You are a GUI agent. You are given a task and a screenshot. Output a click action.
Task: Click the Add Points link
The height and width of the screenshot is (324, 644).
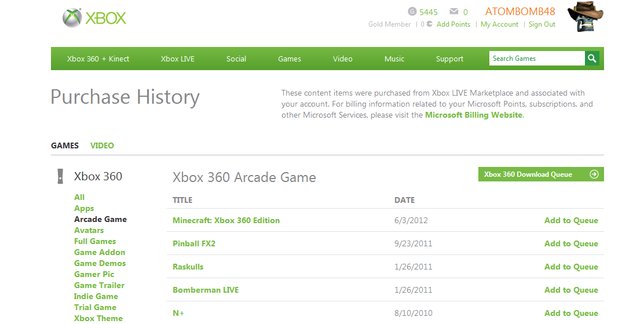[x=453, y=24]
